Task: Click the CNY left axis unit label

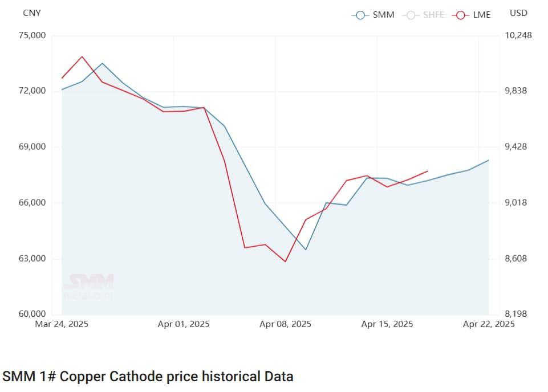Action: 32,13
